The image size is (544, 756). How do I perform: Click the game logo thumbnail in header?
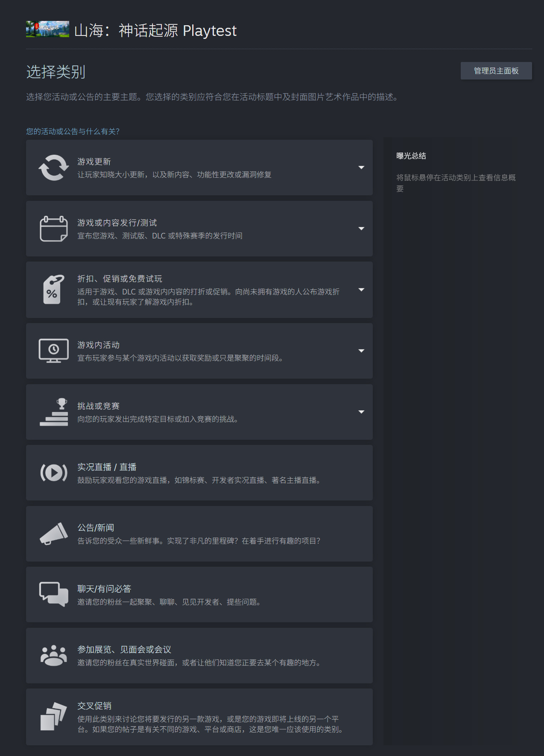coord(47,29)
